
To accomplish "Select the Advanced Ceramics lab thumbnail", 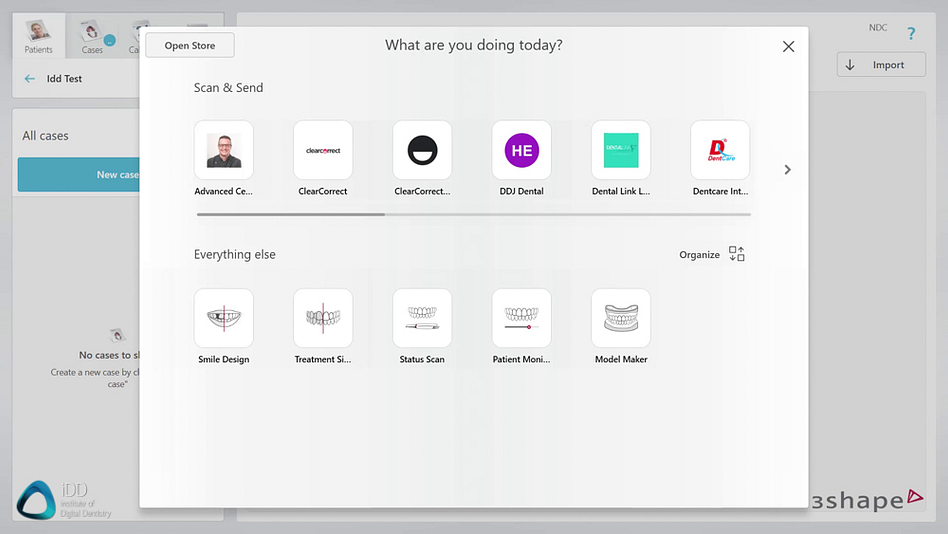I will pos(223,151).
